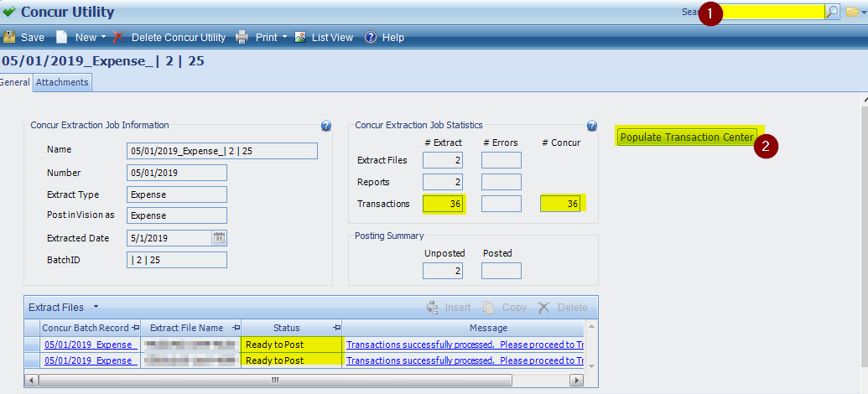Click help icon in Job Statistics panel
Screen dimensions: 868x394
pos(592,126)
